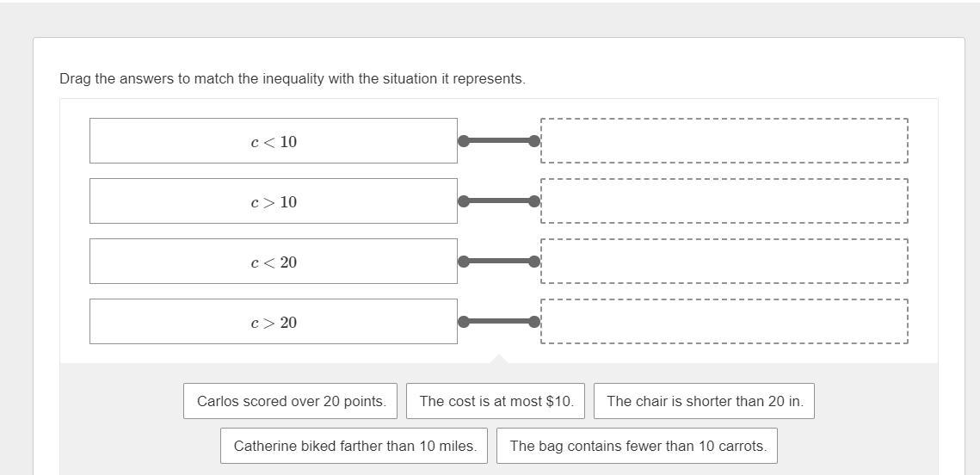The image size is (980, 475).
Task: Select the dashed answer slot beside c > 20
Action: coord(724,322)
